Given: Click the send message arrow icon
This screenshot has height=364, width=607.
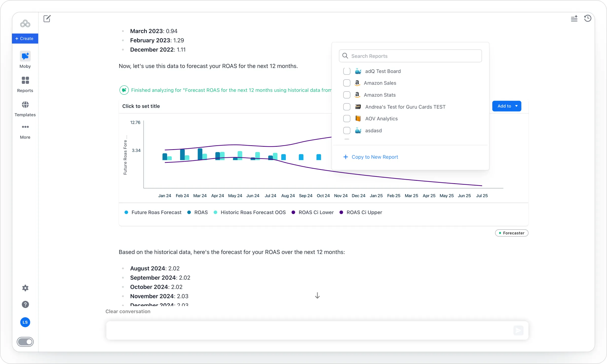Looking at the screenshot, I should click(518, 330).
